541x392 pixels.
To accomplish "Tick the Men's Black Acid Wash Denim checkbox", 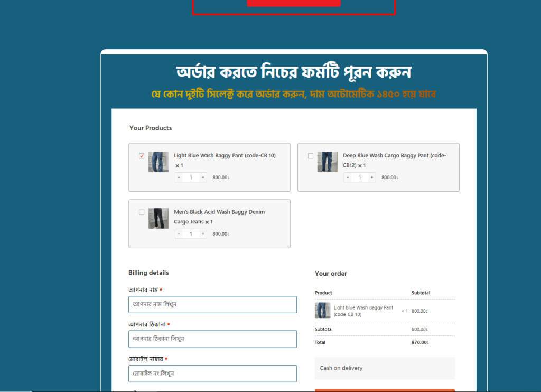I will [x=142, y=212].
